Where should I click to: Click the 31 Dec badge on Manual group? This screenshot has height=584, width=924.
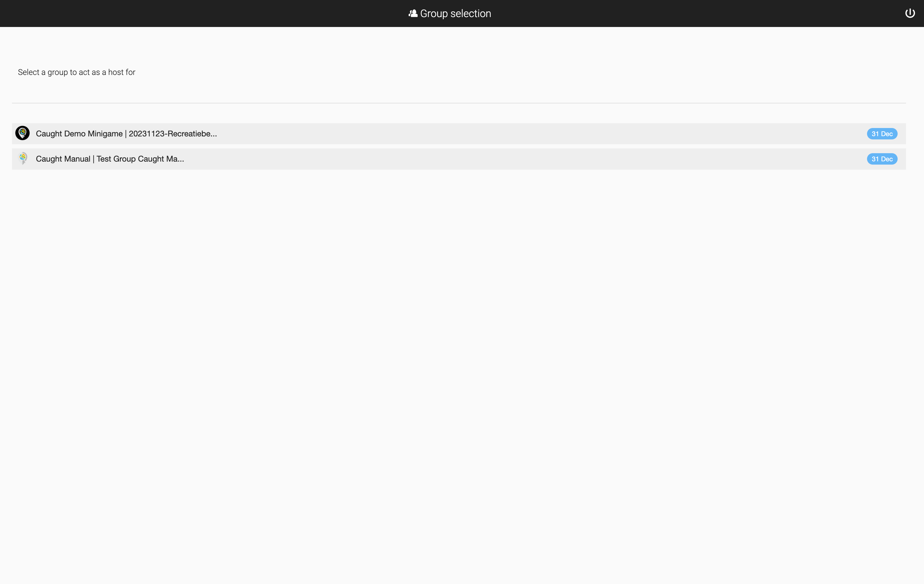pyautogui.click(x=882, y=159)
